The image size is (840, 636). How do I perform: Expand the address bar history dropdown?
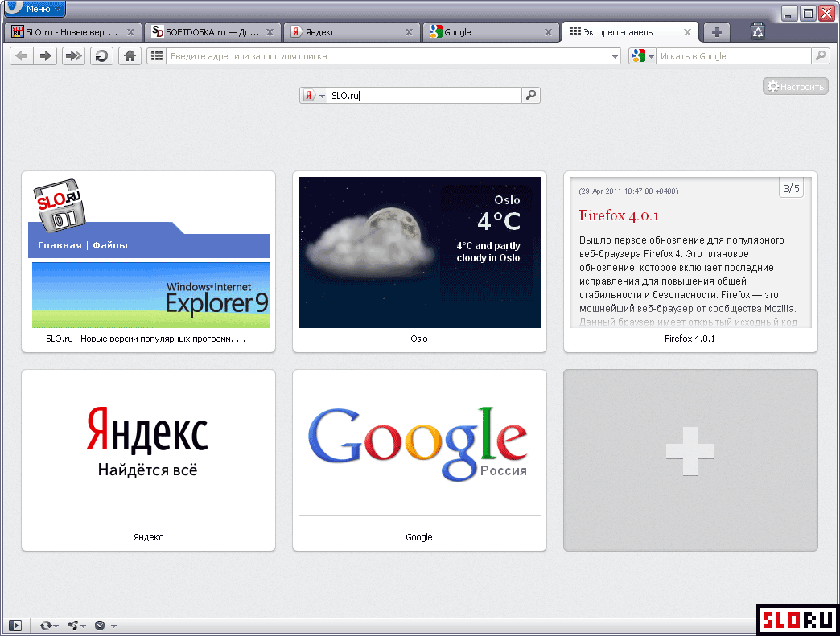[615, 56]
